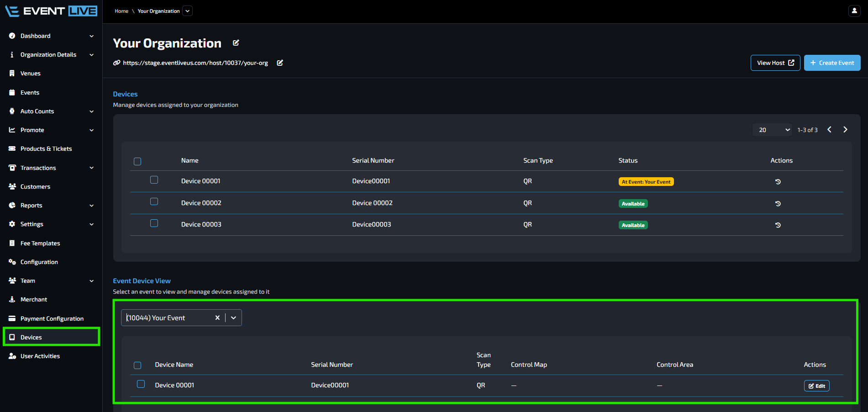Click history icon for Device 00002
The width and height of the screenshot is (868, 412).
778,204
